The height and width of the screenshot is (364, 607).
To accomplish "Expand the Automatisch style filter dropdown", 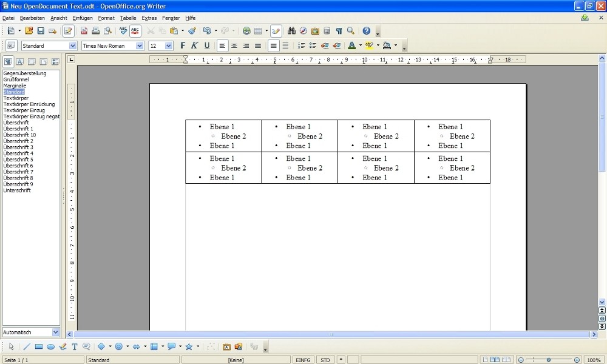I will pyautogui.click(x=56, y=332).
